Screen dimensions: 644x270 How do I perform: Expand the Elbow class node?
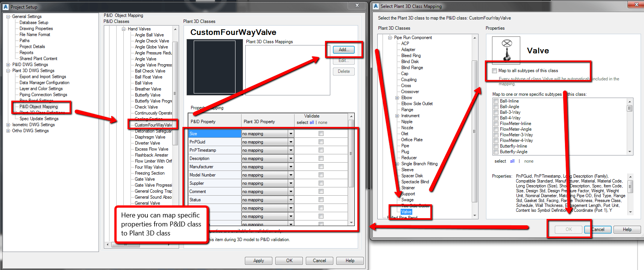pos(397,98)
